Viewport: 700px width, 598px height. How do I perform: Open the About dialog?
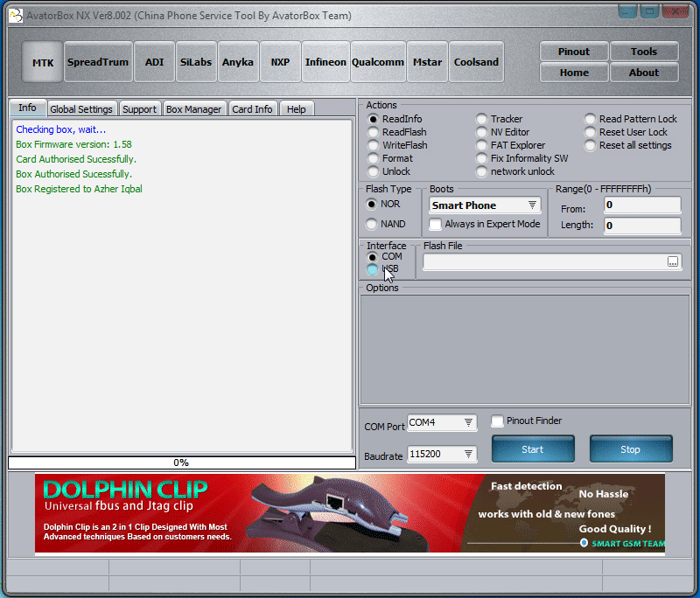(x=644, y=73)
